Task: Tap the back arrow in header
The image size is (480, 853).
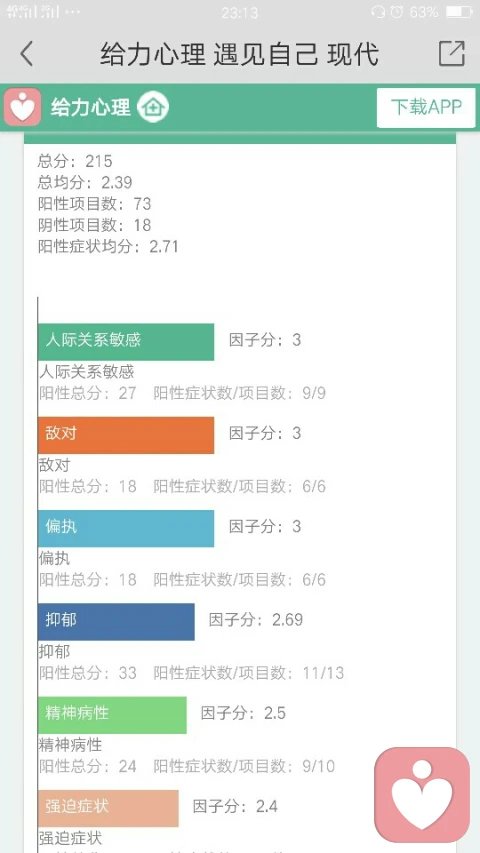Action: (x=27, y=54)
